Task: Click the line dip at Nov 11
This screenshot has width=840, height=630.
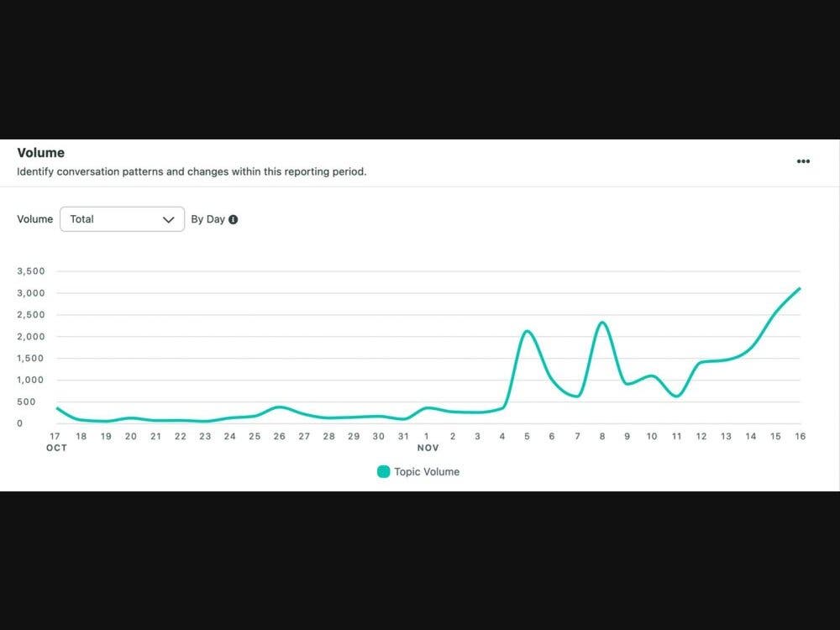Action: [x=677, y=396]
